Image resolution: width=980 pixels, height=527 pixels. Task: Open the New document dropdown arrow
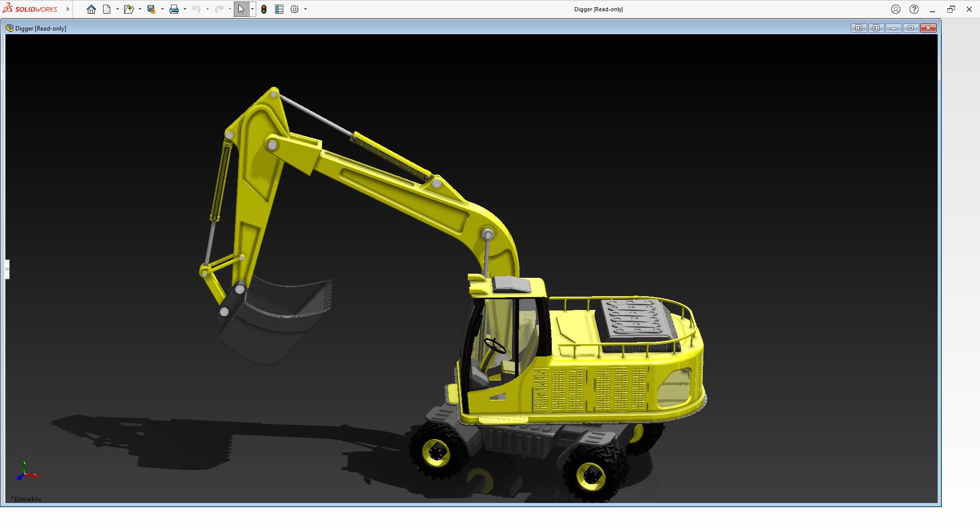(117, 9)
